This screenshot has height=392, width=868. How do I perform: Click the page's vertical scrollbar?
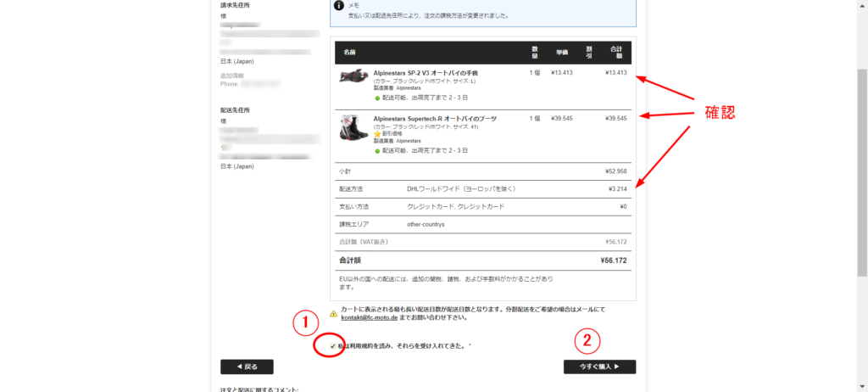point(862,172)
